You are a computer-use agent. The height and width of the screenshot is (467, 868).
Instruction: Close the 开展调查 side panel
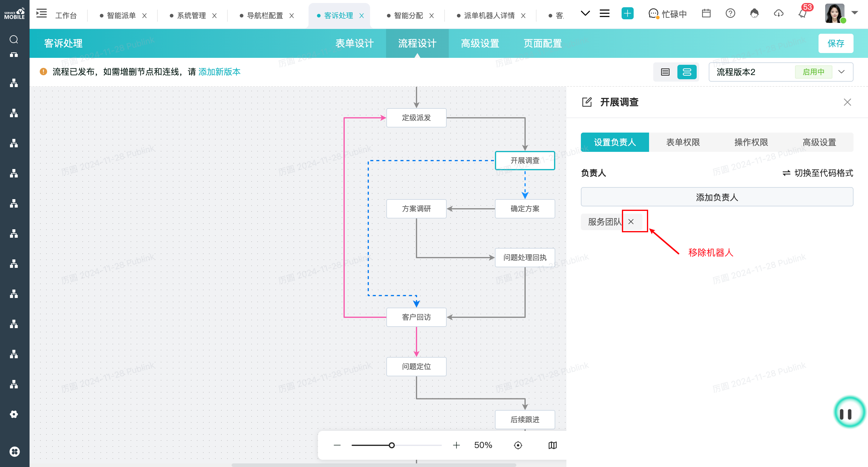(847, 102)
